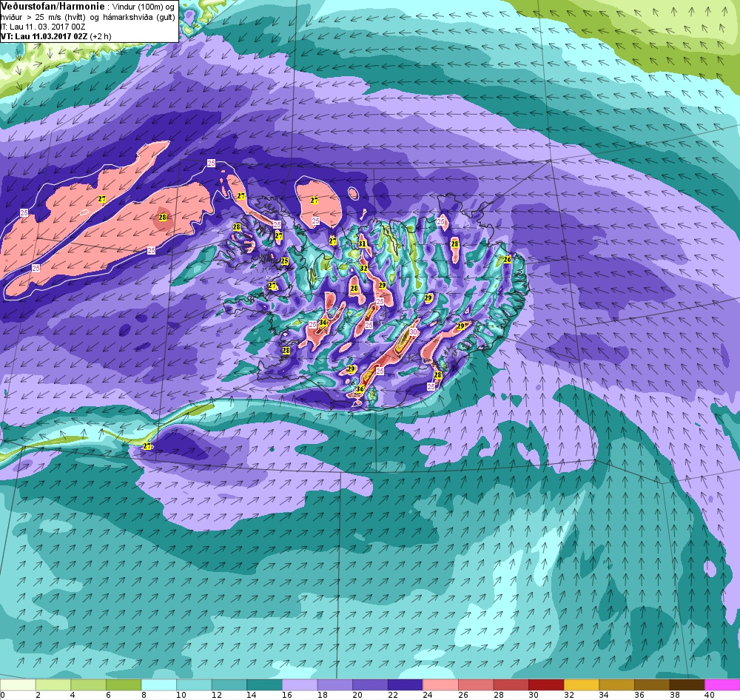
Task: Click the pale yellow 0–2 m/s legend swatch
Action: tap(18, 685)
